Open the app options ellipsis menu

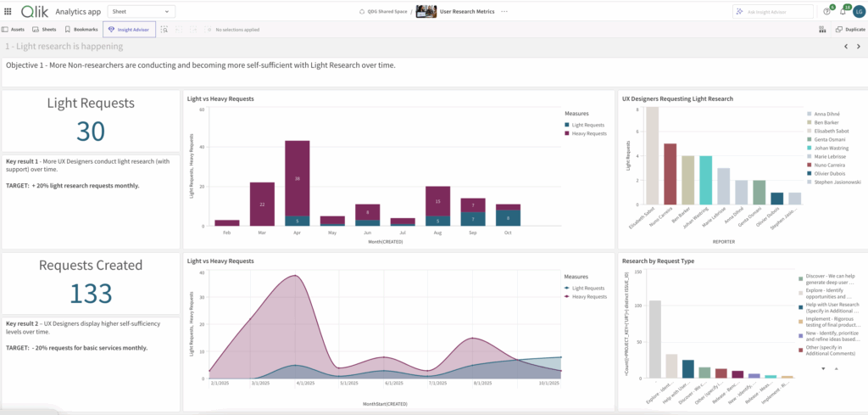pos(504,11)
